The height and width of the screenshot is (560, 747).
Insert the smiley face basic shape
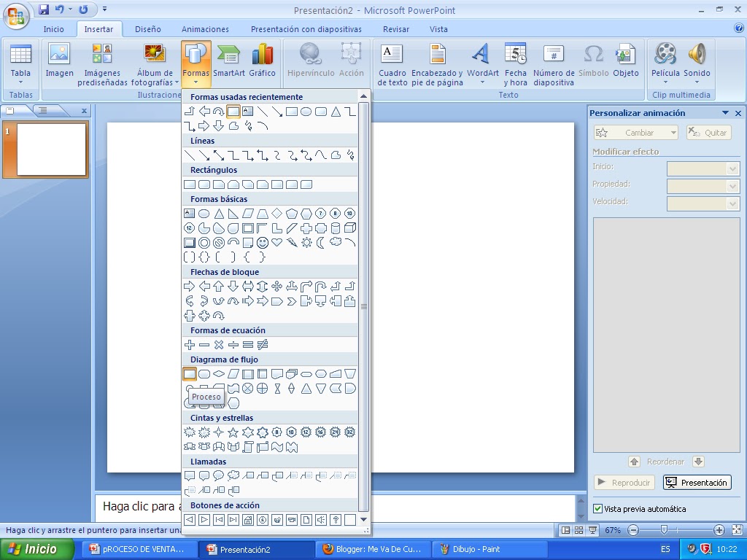(x=262, y=243)
